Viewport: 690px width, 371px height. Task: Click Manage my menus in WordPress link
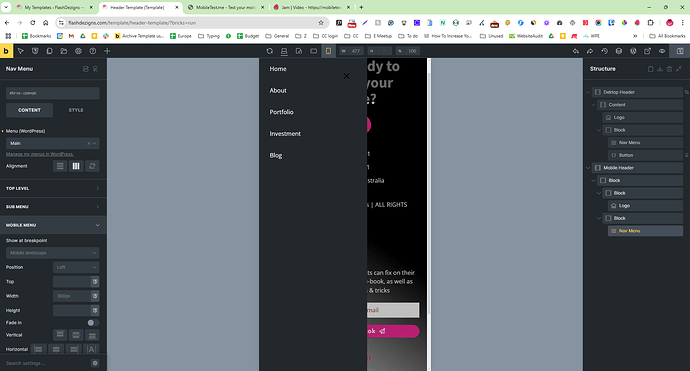pos(40,154)
